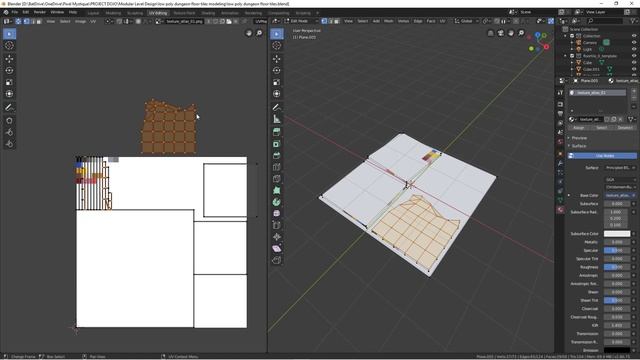Switch to the UV Editing workspace tab

[x=158, y=13]
